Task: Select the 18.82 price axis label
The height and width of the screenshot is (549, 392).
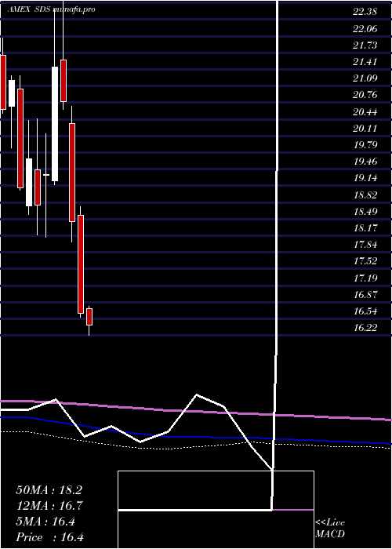Action: click(365, 195)
